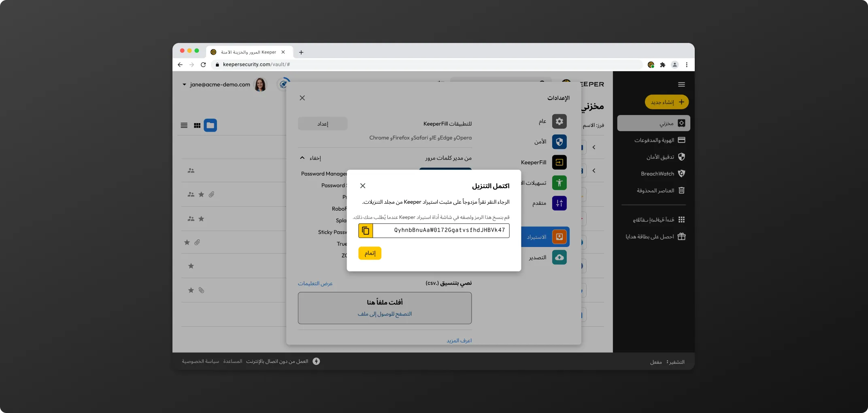Go back in browser history

[x=180, y=65]
